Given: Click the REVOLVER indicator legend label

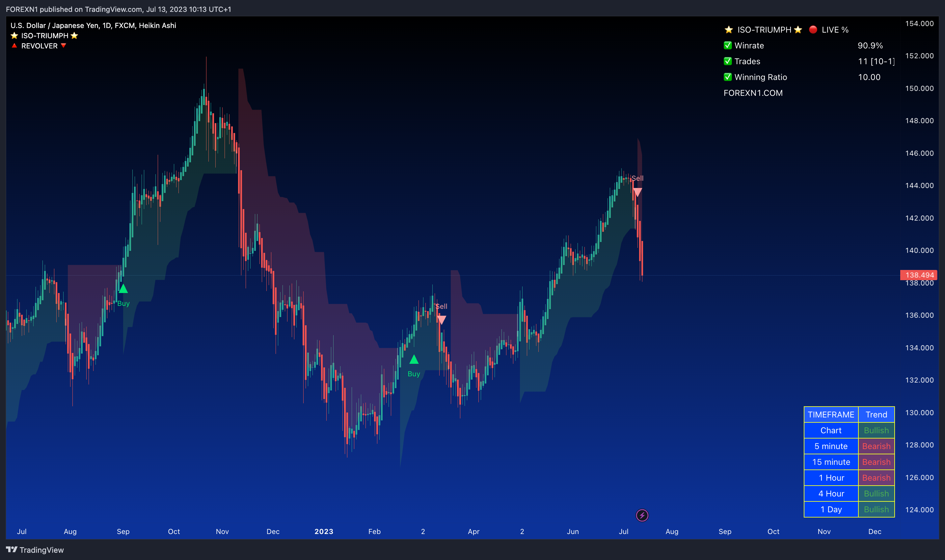Looking at the screenshot, I should 39,46.
